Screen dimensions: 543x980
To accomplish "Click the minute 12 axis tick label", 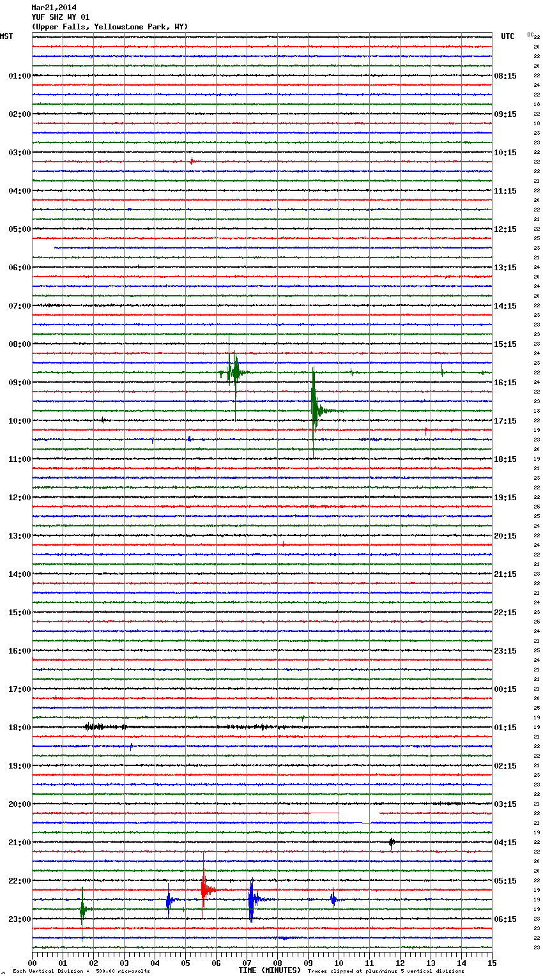I will coord(401,963).
